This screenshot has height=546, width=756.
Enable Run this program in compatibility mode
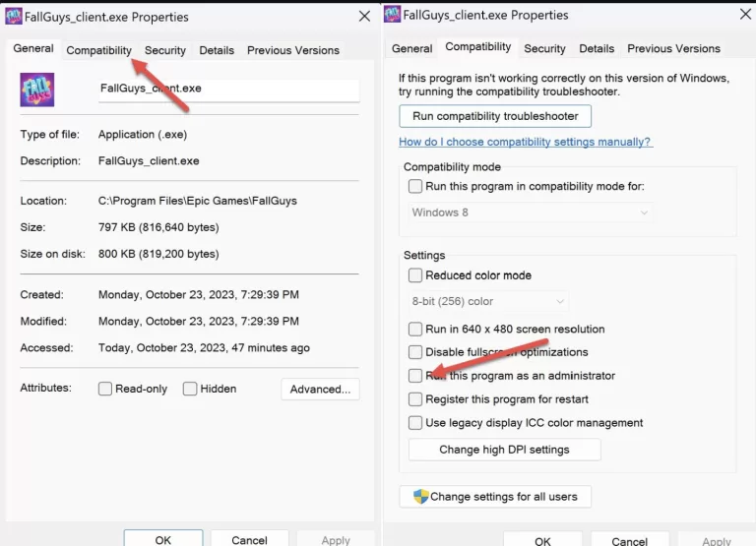click(x=415, y=186)
